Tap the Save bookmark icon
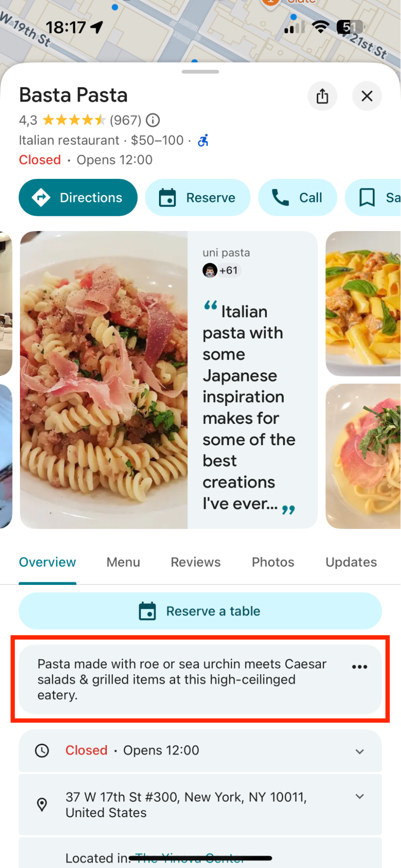 (x=368, y=198)
